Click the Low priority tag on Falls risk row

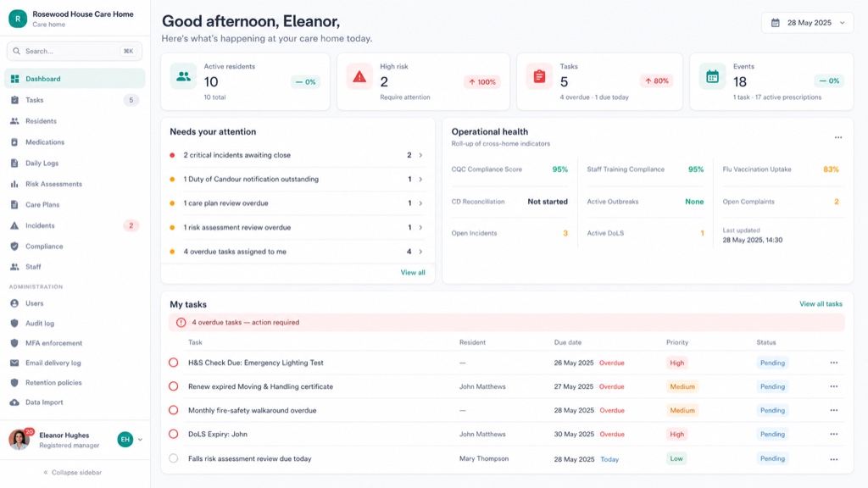676,458
